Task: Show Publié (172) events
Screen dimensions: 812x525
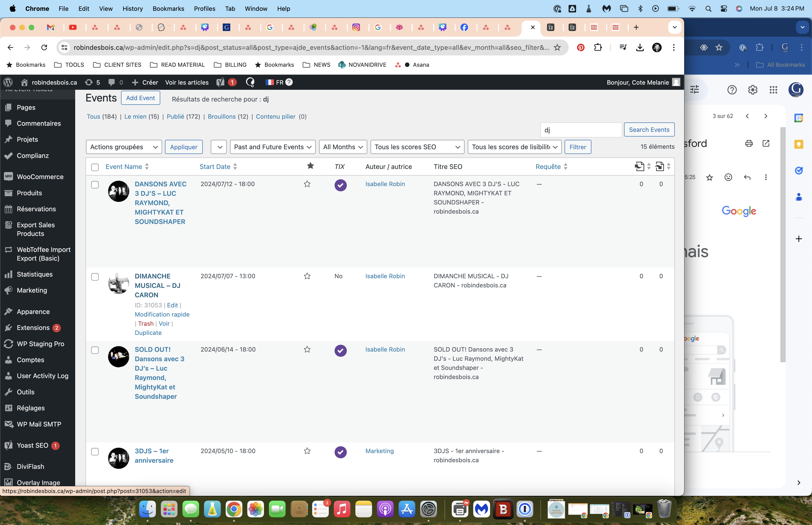Action: 183,117
